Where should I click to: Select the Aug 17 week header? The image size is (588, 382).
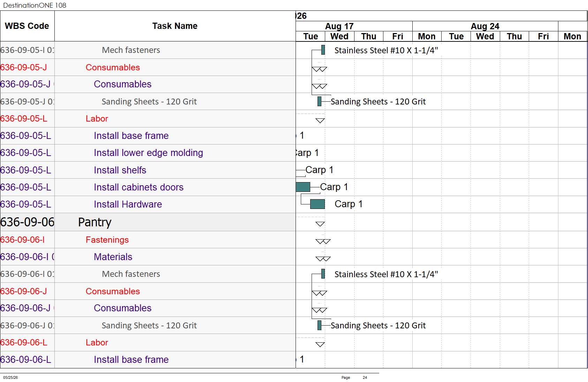pos(339,26)
